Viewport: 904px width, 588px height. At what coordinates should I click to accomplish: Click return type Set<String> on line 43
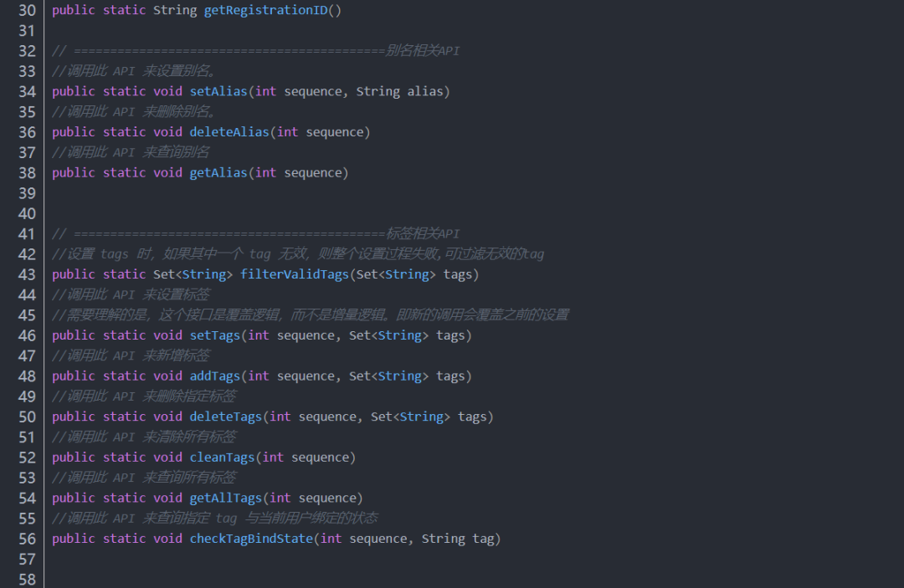(x=193, y=274)
